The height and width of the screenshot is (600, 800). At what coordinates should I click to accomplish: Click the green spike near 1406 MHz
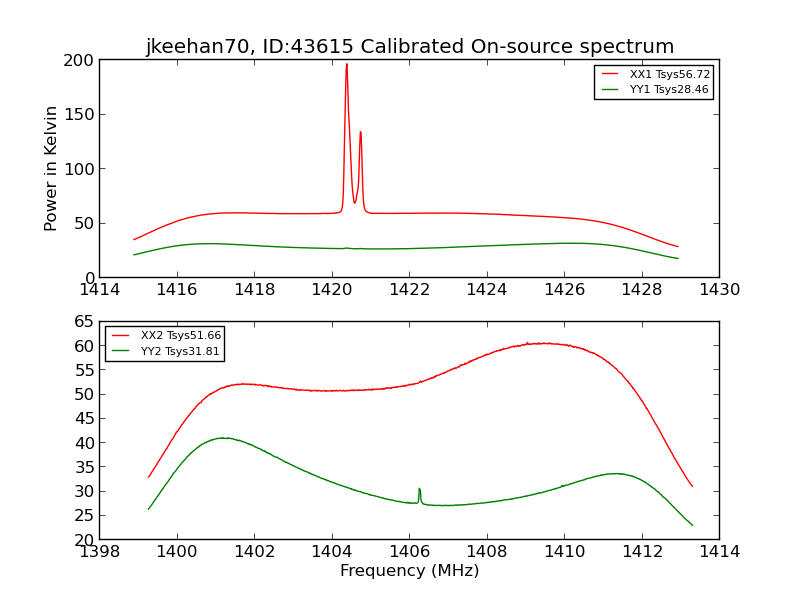pos(419,490)
